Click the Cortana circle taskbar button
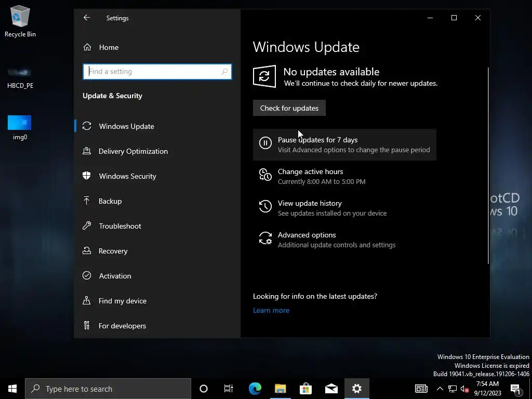 (x=204, y=389)
